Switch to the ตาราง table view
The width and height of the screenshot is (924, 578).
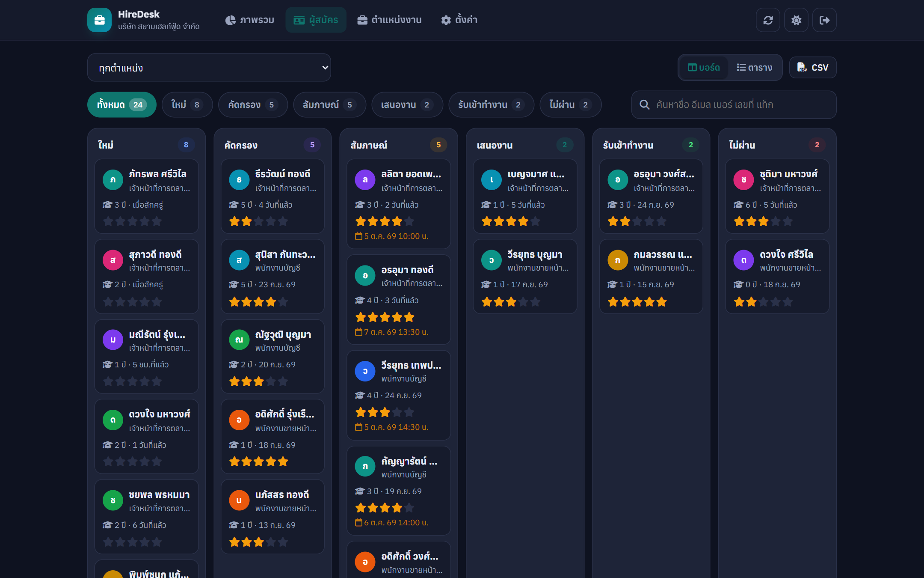(755, 67)
